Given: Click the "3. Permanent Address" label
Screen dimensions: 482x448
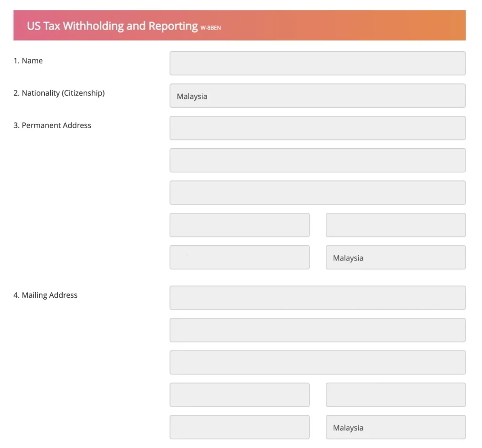Looking at the screenshot, I should click(52, 125).
